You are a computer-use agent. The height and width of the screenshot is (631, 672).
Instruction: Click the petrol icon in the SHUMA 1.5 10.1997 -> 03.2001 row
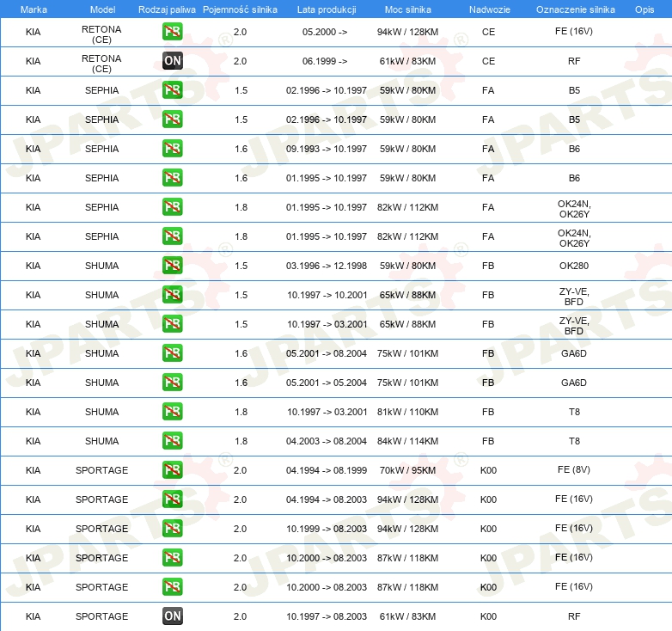(172, 323)
